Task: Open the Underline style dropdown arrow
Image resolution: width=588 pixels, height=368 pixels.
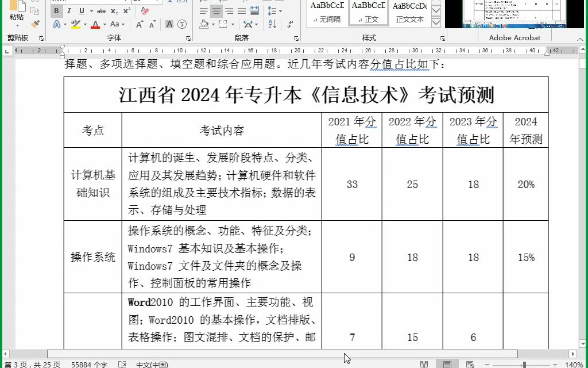Action: (91, 10)
